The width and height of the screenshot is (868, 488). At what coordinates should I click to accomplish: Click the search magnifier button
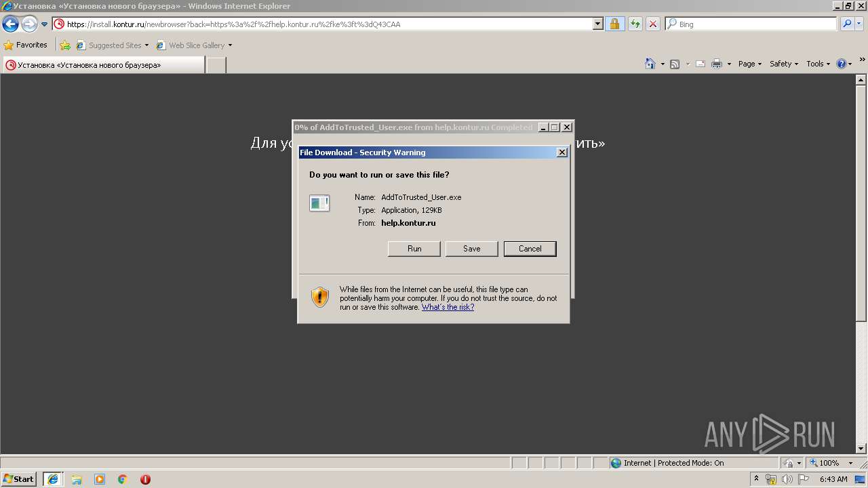pos(847,24)
